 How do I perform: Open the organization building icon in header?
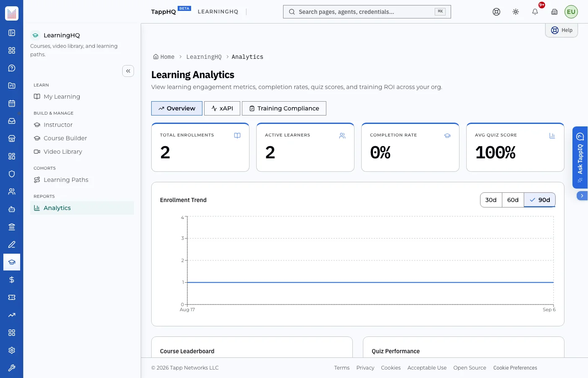(554, 12)
